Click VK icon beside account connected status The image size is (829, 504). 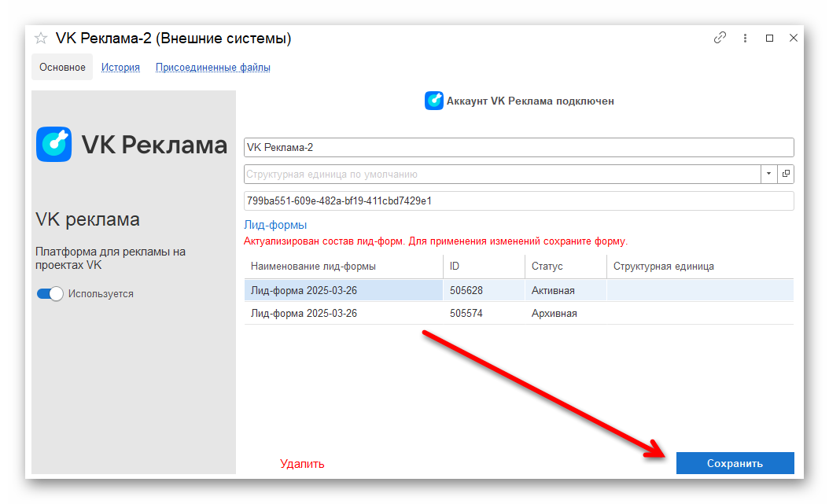[434, 101]
